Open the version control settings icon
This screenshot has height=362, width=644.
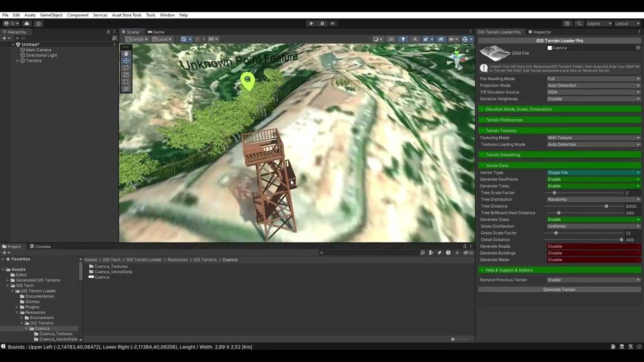[x=38, y=23]
